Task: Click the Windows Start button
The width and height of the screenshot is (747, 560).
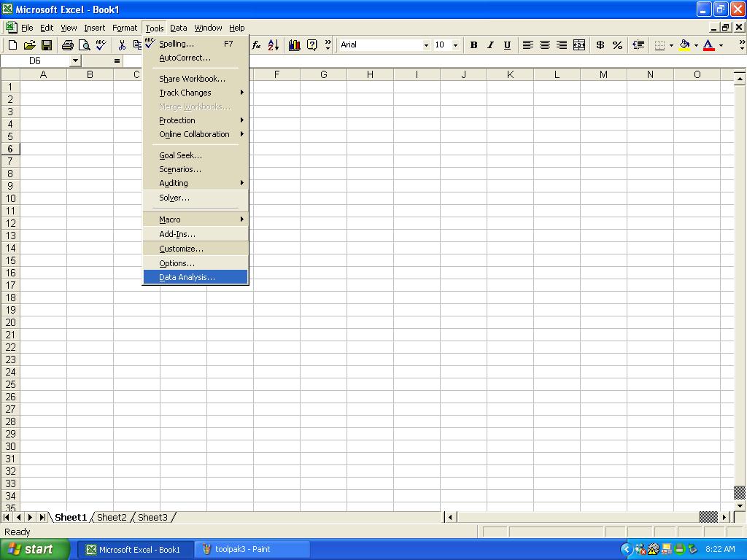Action: tap(34, 549)
